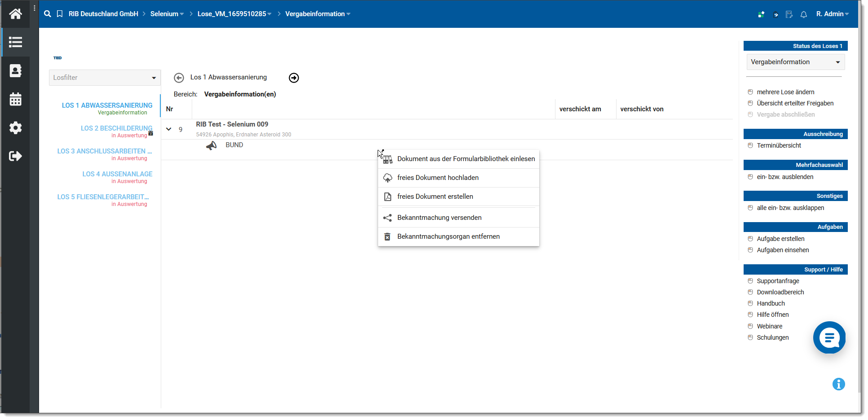
Task: Click the green-blue squares header icon
Action: pyautogui.click(x=761, y=14)
